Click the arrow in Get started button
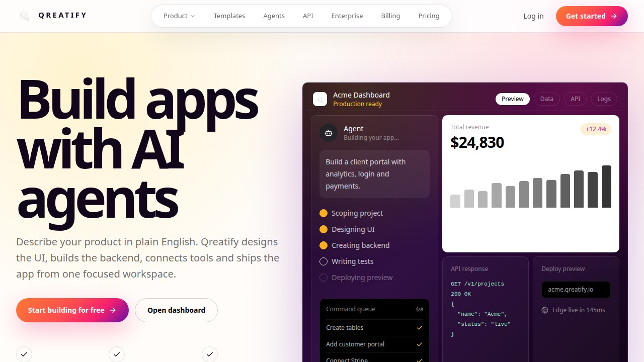Viewport: 644px width, 362px height. (x=614, y=16)
